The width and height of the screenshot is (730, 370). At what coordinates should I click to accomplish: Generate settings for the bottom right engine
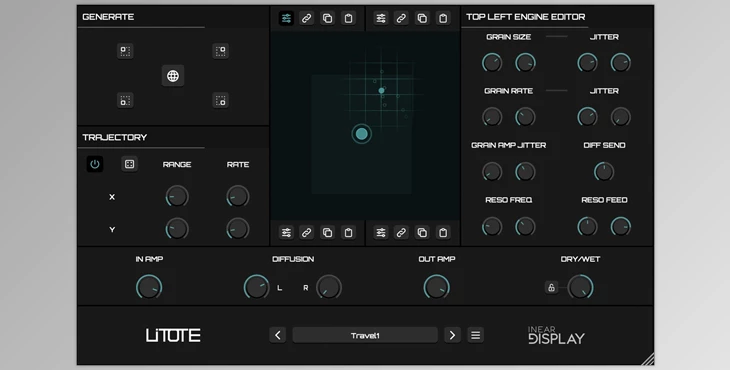coord(220,100)
